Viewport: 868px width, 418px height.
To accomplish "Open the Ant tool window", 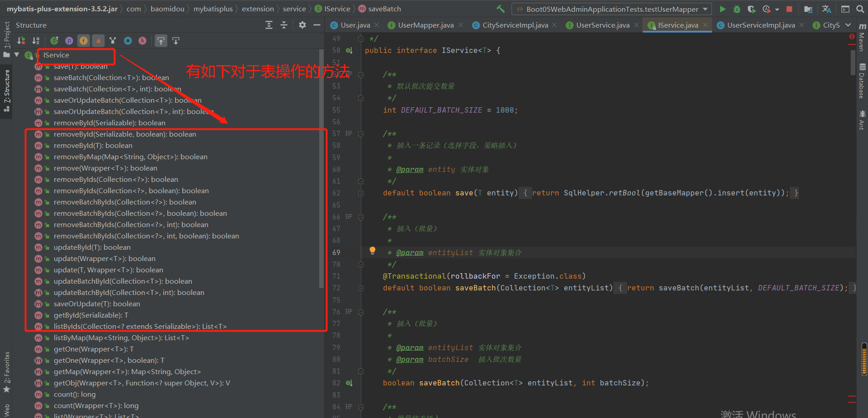I will click(862, 120).
